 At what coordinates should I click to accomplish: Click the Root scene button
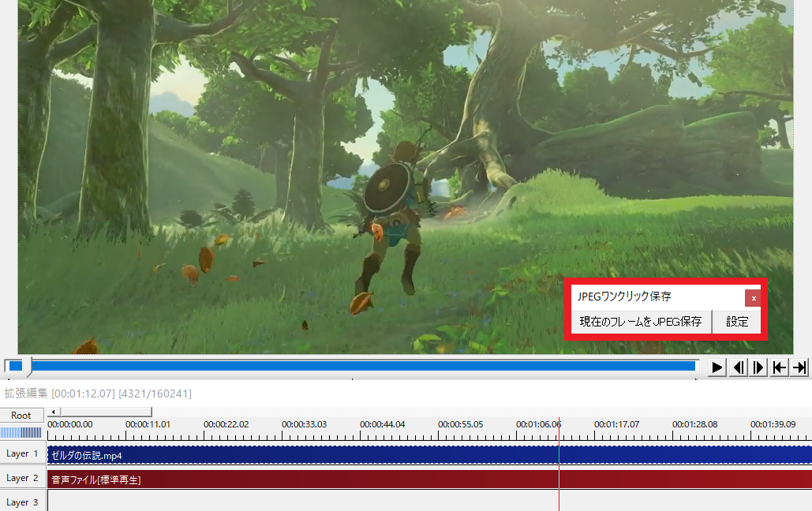click(21, 416)
